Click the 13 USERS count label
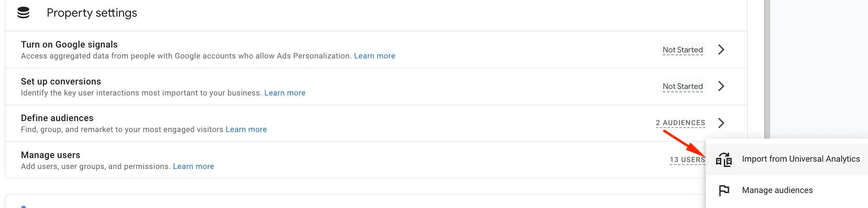The width and height of the screenshot is (868, 208). (687, 160)
